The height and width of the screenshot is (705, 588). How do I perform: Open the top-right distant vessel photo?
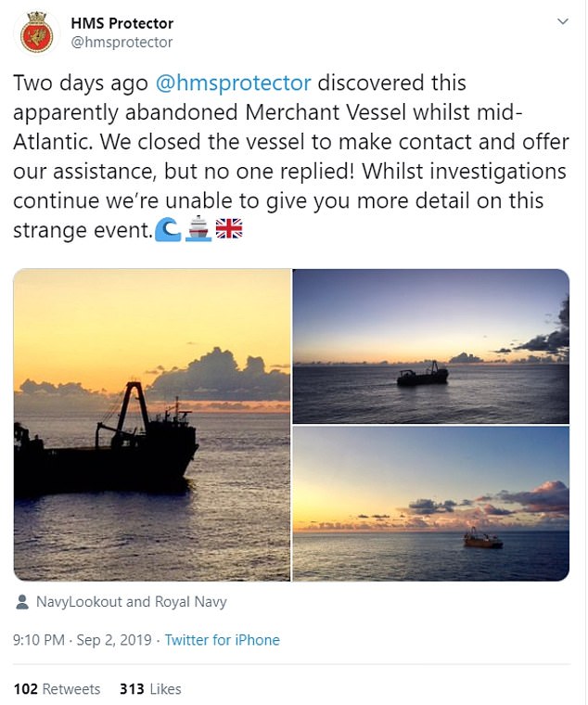[430, 346]
